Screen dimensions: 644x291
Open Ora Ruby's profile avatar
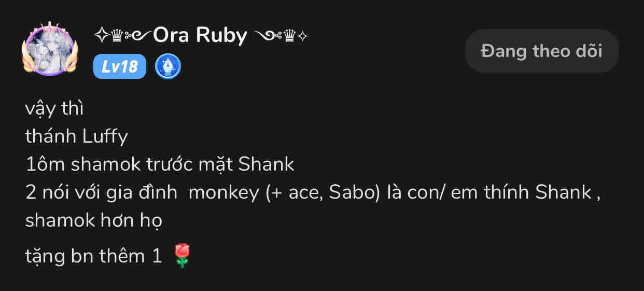(50, 50)
